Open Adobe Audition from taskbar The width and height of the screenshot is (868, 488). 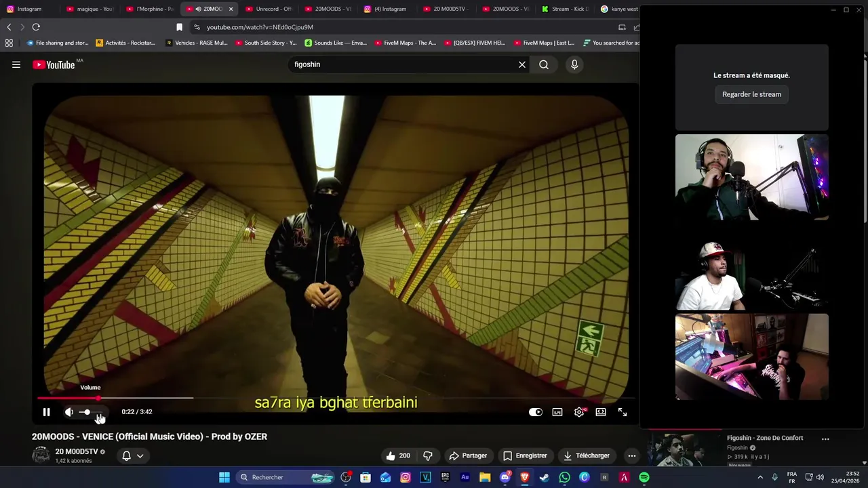click(465, 477)
